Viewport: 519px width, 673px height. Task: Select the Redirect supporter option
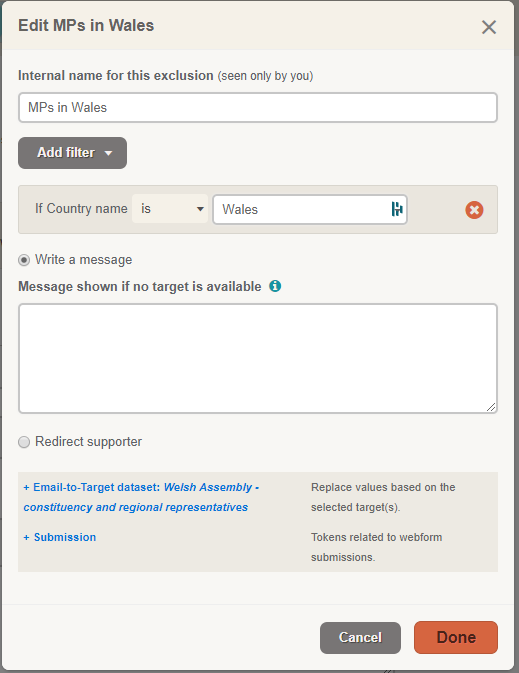pyautogui.click(x=24, y=442)
